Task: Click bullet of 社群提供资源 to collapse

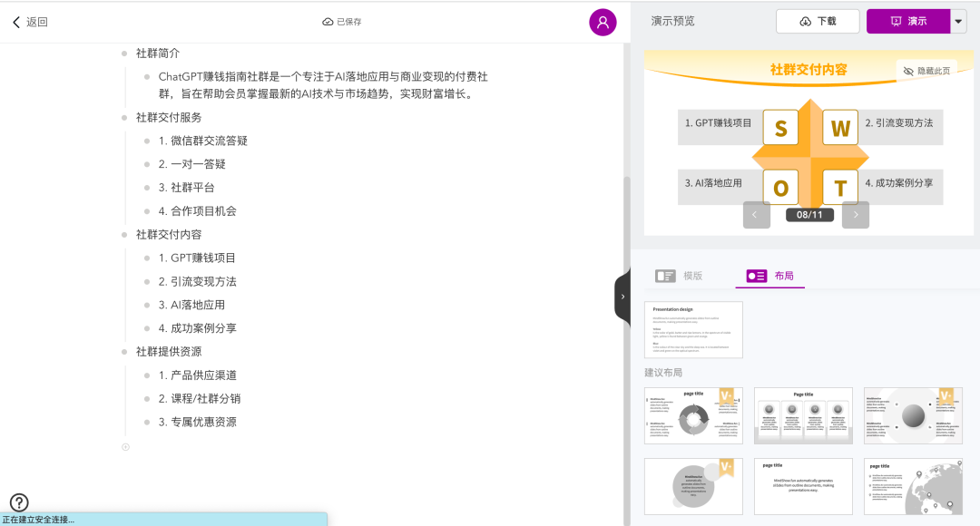Action: (x=124, y=352)
